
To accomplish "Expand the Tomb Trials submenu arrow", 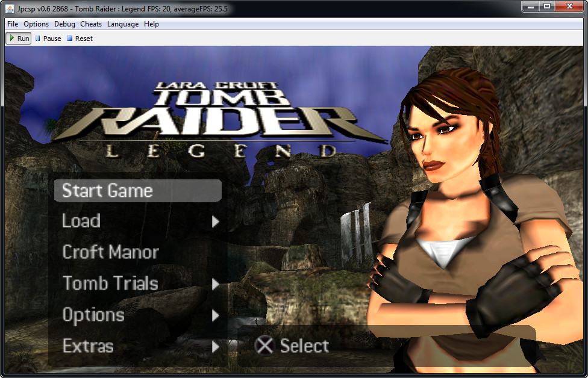I will click(x=216, y=284).
